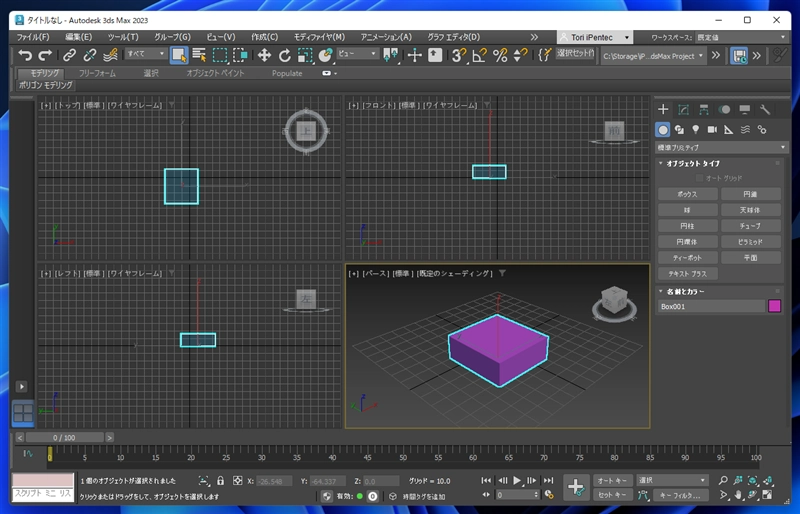Select the Select and Place tool
Viewport: 800px width, 514px height.
(x=325, y=55)
